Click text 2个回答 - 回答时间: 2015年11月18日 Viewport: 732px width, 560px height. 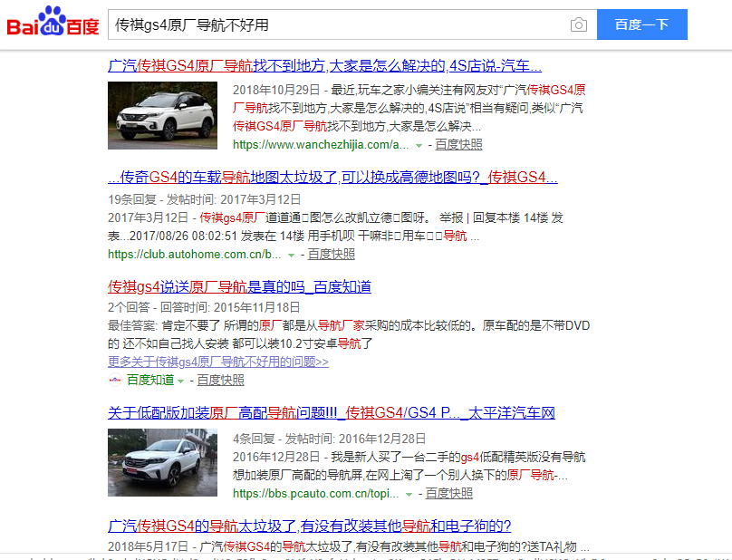[x=204, y=307]
